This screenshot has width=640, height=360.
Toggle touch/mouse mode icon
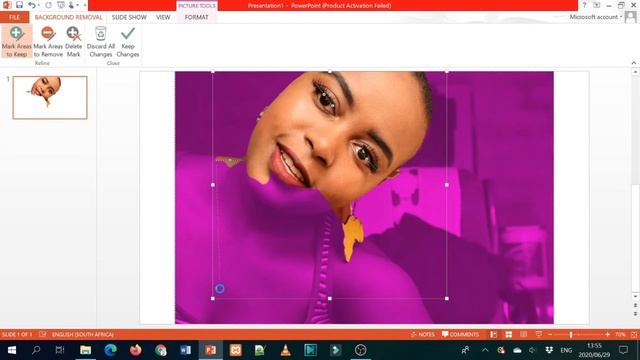click(71, 5)
